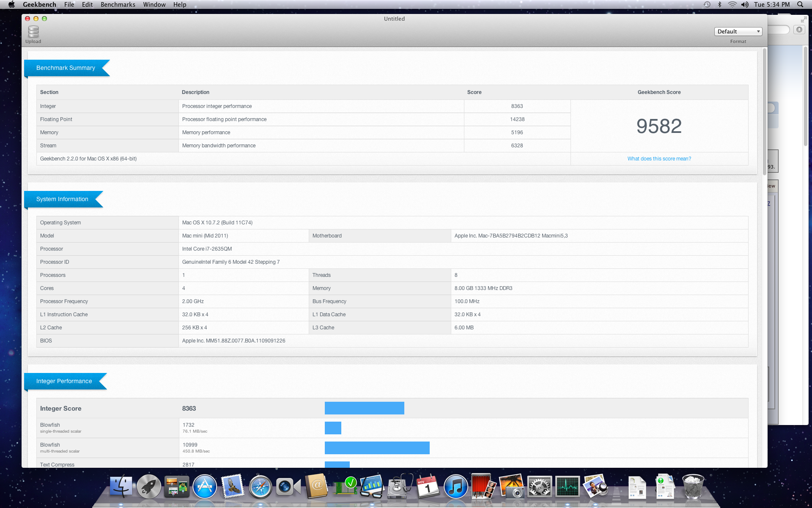The height and width of the screenshot is (508, 812).
Task: Click Geekbench glasses icon in Dock
Action: (372, 486)
